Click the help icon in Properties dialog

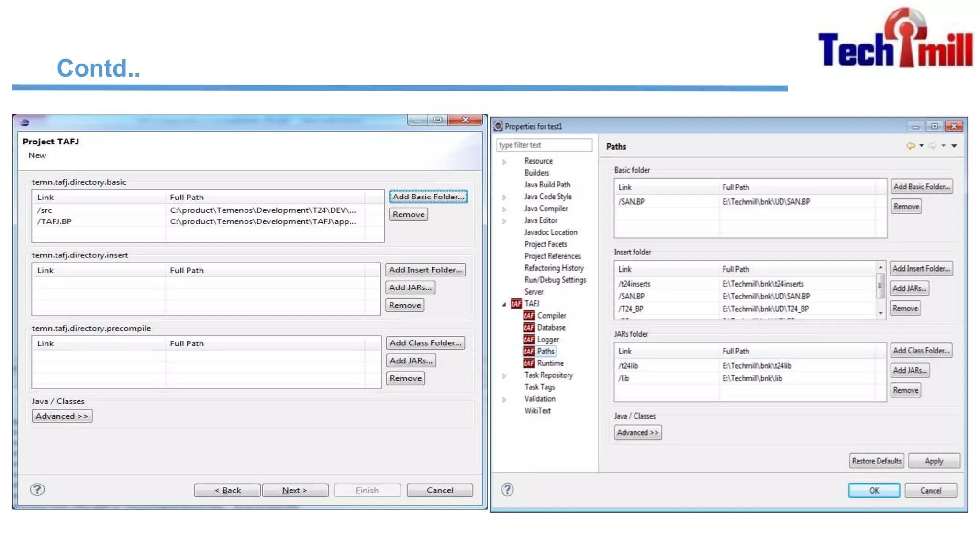coord(507,489)
